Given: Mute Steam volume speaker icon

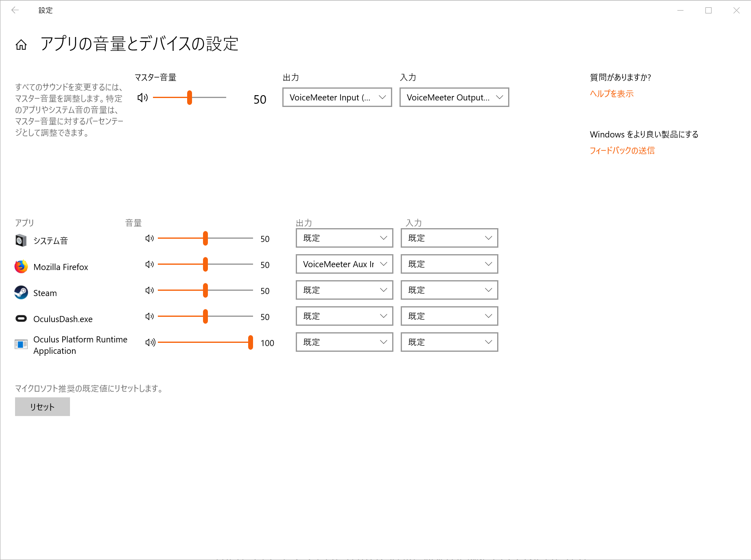Looking at the screenshot, I should [x=149, y=290].
